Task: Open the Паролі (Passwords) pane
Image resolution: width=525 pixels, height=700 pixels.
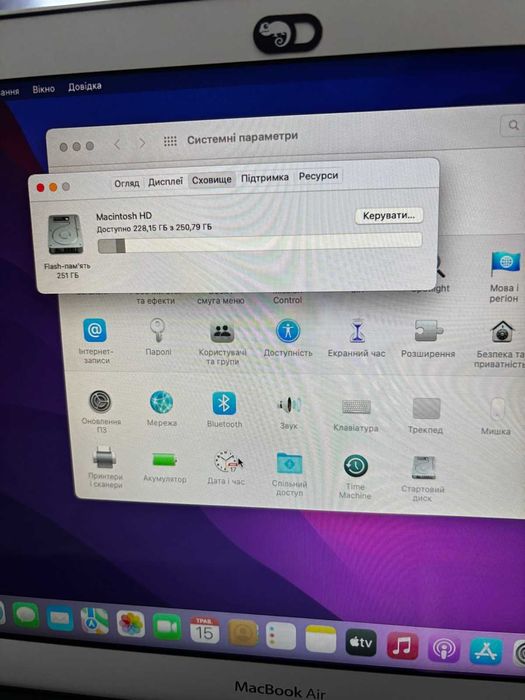Action: [158, 337]
